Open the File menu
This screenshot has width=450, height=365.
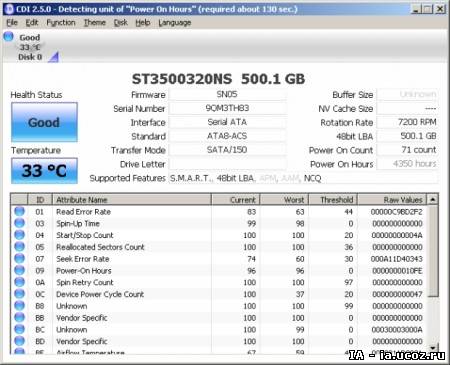click(12, 23)
